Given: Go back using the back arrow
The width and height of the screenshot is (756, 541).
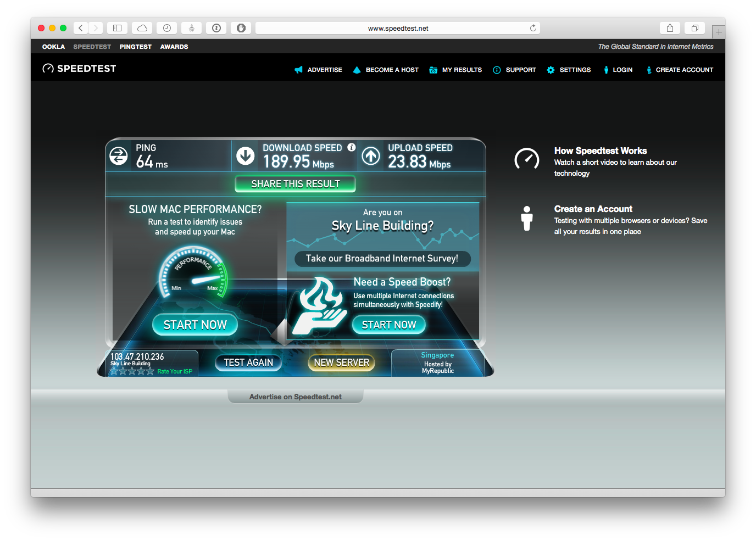Looking at the screenshot, I should 81,28.
